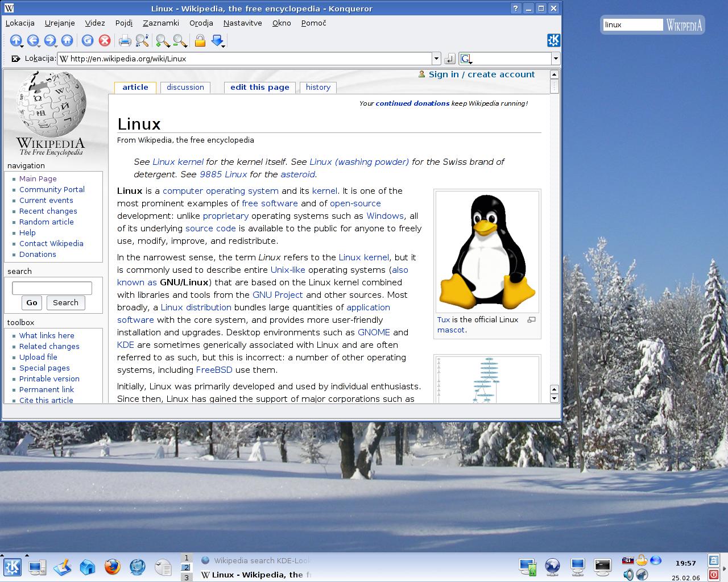
Task: Click the padlock security icon
Action: point(200,40)
